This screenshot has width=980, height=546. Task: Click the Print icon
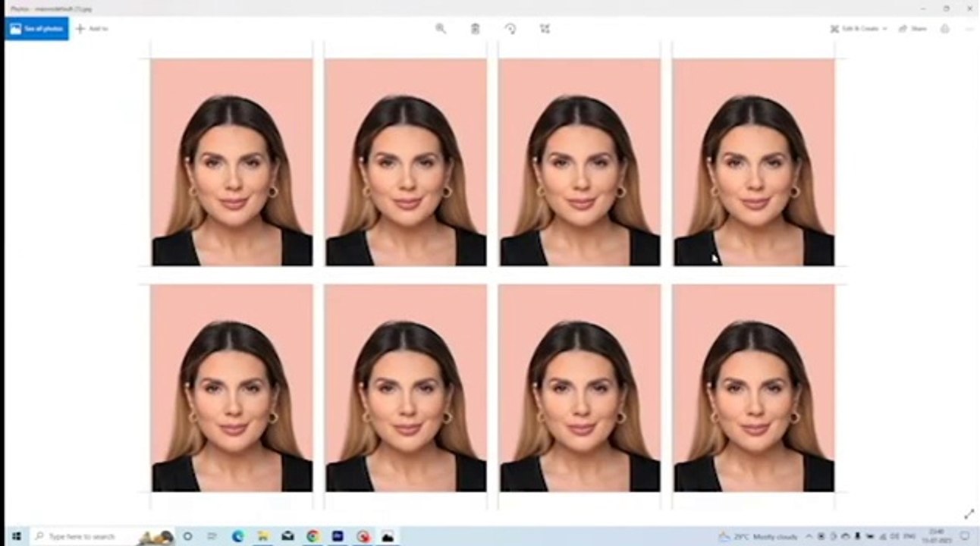(x=944, y=29)
